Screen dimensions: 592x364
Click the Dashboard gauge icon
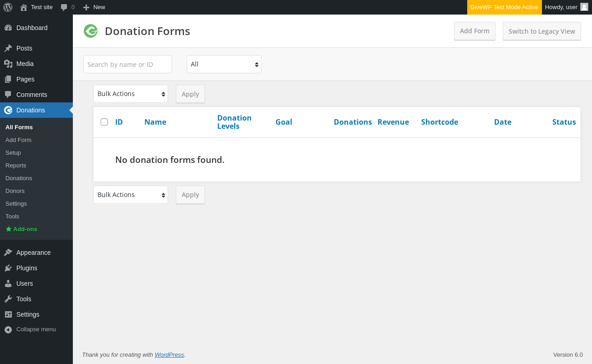[x=8, y=28]
